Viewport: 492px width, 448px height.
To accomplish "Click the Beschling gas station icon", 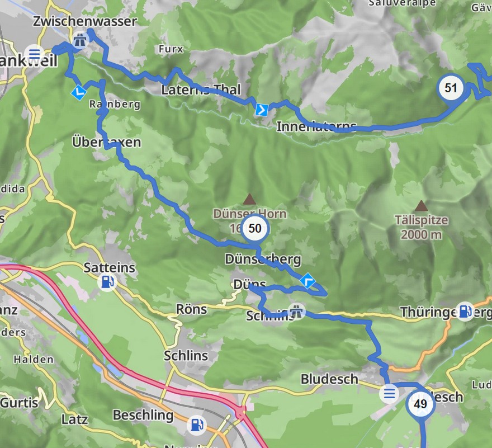I will click(x=197, y=425).
